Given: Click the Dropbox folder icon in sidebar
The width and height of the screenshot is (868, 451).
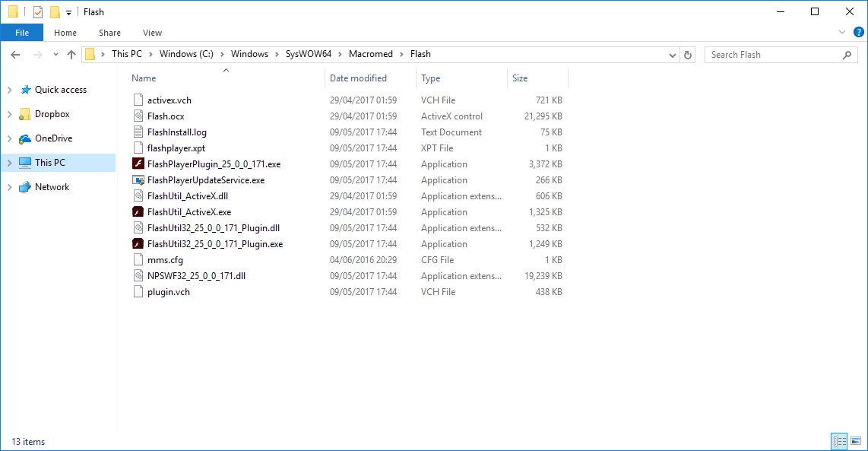Looking at the screenshot, I should (24, 114).
